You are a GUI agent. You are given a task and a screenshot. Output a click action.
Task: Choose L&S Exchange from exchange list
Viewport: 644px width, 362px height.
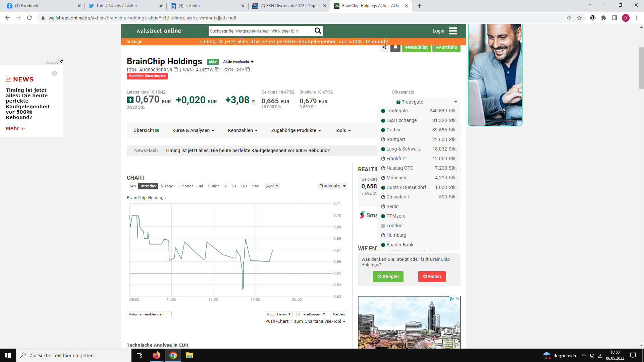(419, 120)
